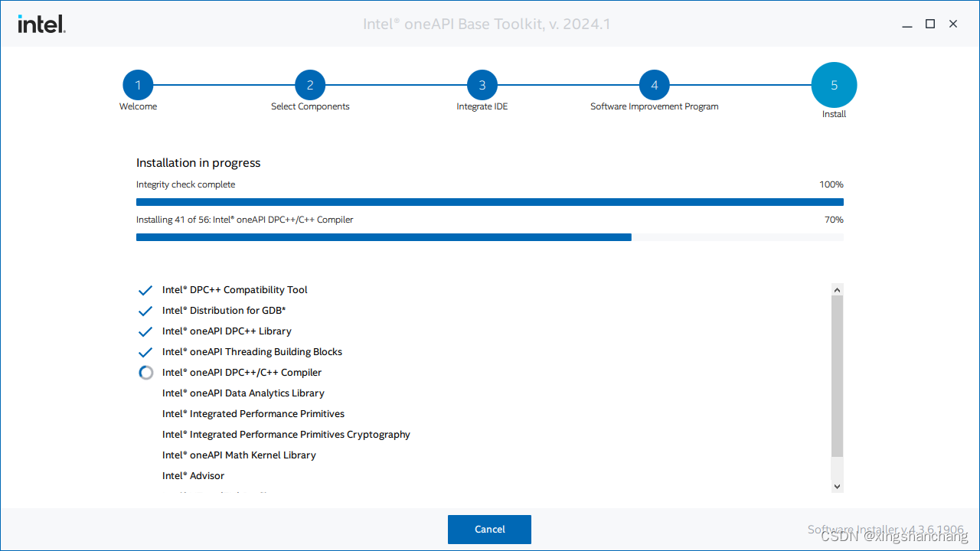Click Intel Distribution for GDB text
This screenshot has width=980, height=551.
click(224, 311)
